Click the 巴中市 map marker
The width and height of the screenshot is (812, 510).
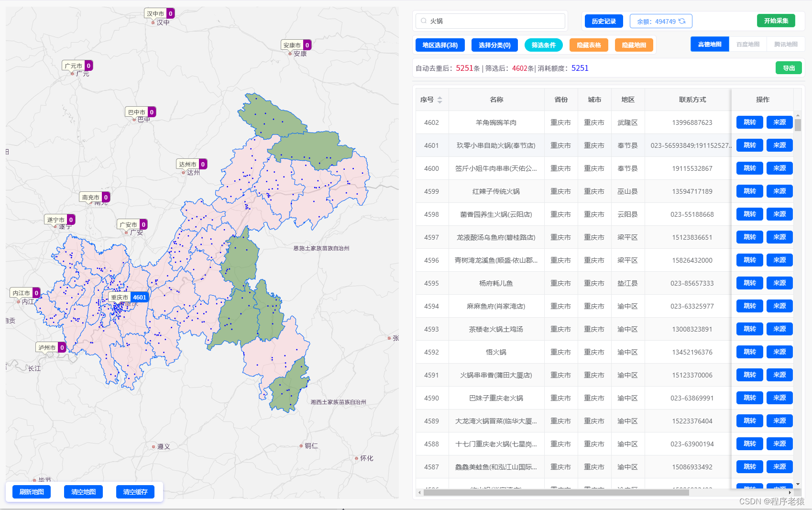click(141, 112)
